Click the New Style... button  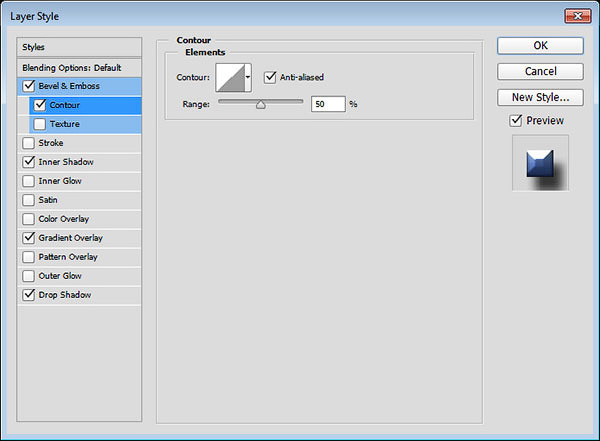540,97
